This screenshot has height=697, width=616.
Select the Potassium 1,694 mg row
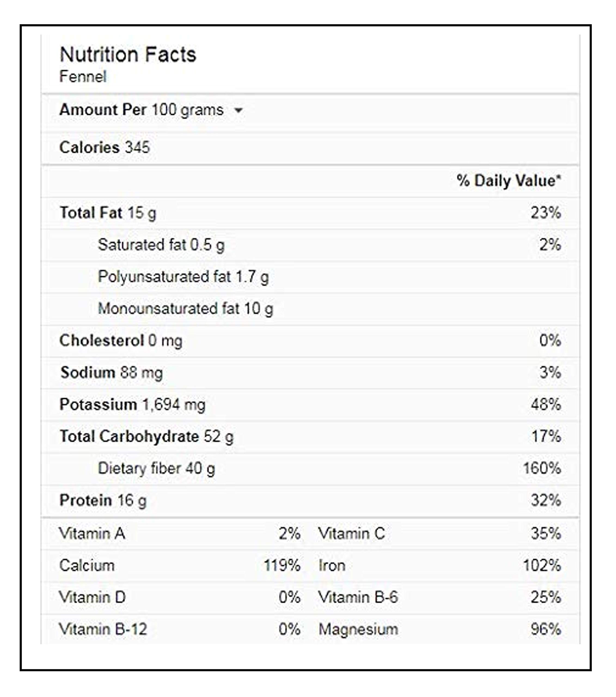pyautogui.click(x=310, y=405)
